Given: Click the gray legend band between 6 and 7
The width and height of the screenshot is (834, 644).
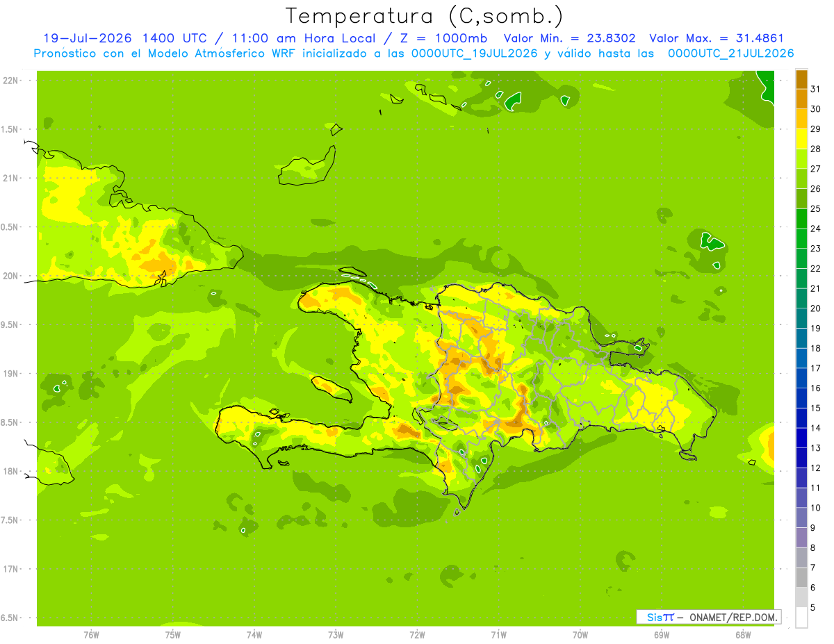Looking at the screenshot, I should 801,577.
